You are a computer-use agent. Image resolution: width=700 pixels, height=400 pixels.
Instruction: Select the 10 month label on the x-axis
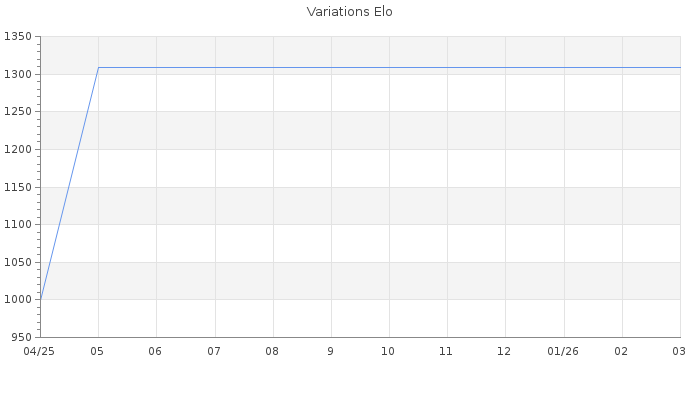point(388,352)
